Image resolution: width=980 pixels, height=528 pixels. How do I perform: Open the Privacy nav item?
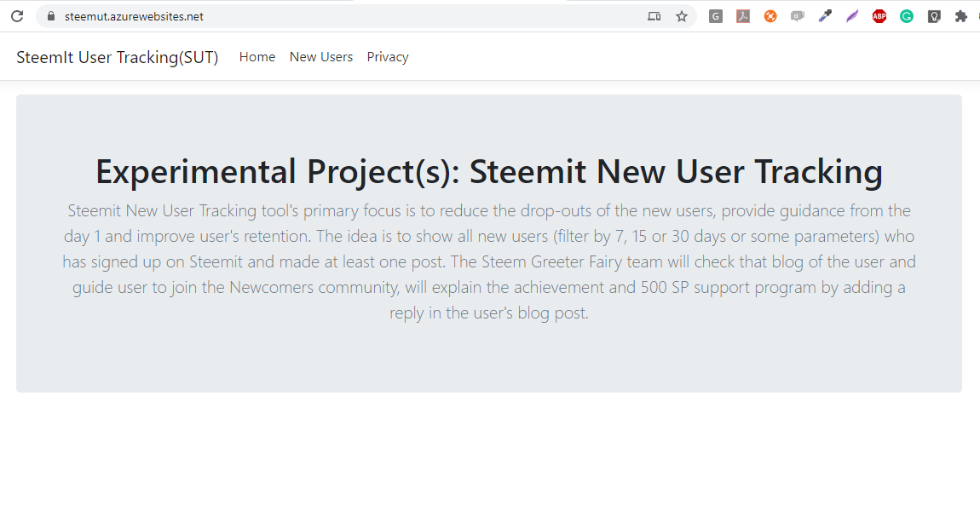click(388, 57)
